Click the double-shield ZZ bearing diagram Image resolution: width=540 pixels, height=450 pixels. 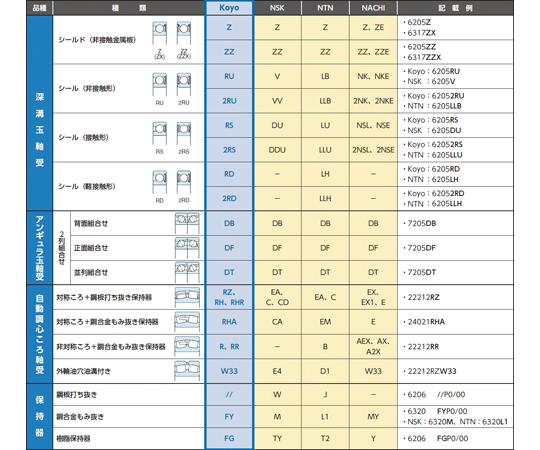pos(184,33)
